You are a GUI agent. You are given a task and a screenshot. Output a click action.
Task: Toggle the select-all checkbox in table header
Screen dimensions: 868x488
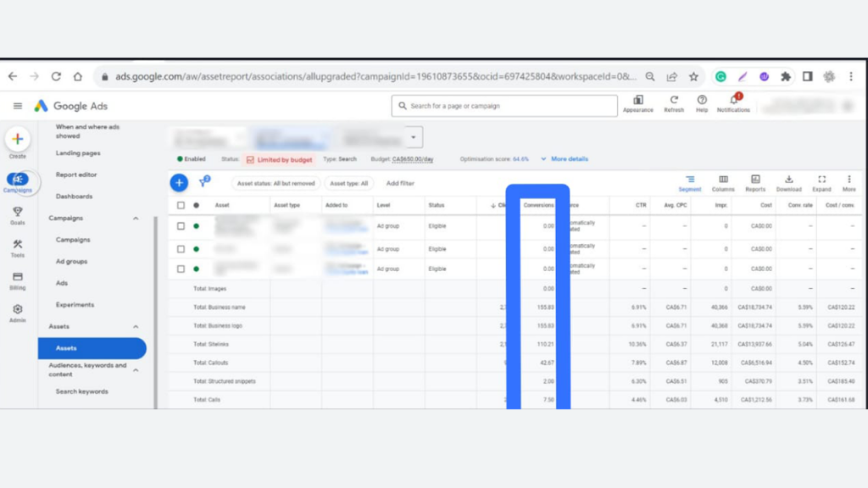point(181,205)
